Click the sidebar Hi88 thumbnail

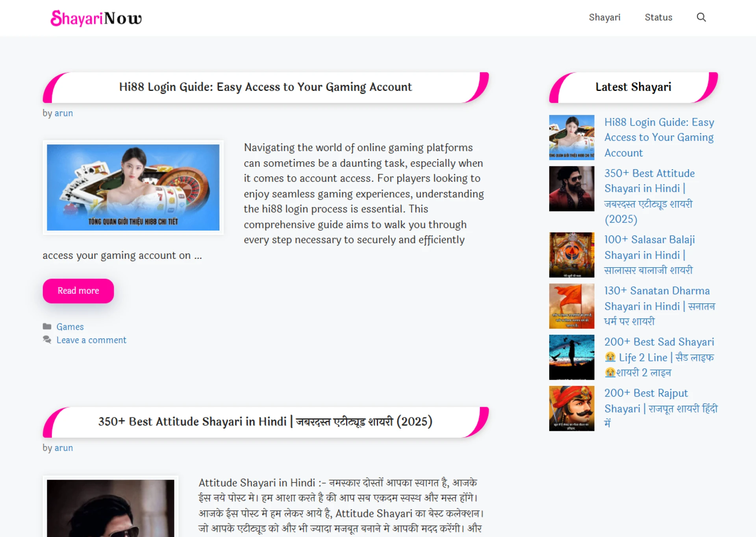coord(571,137)
